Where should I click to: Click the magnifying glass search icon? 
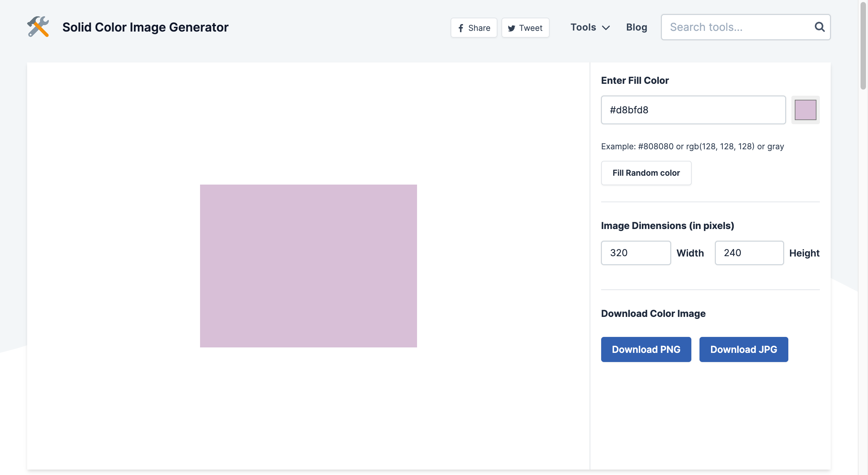point(820,27)
